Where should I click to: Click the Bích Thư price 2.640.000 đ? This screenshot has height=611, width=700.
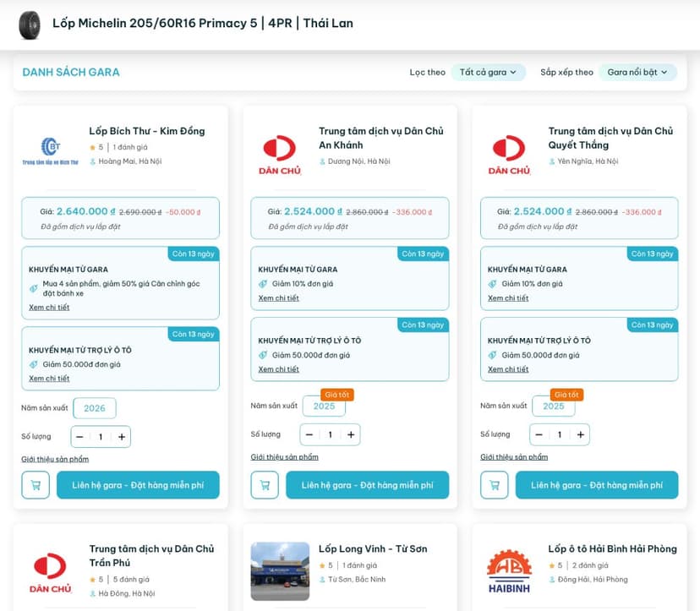pos(85,211)
